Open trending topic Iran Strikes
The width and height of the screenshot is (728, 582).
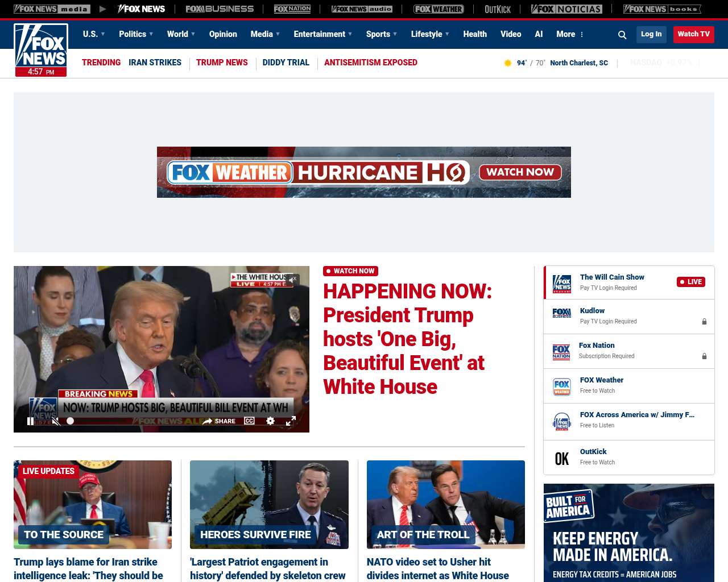pyautogui.click(x=155, y=63)
